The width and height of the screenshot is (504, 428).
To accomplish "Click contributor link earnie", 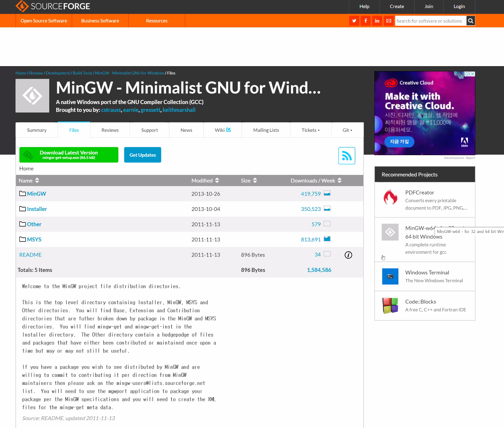I will coord(130,110).
